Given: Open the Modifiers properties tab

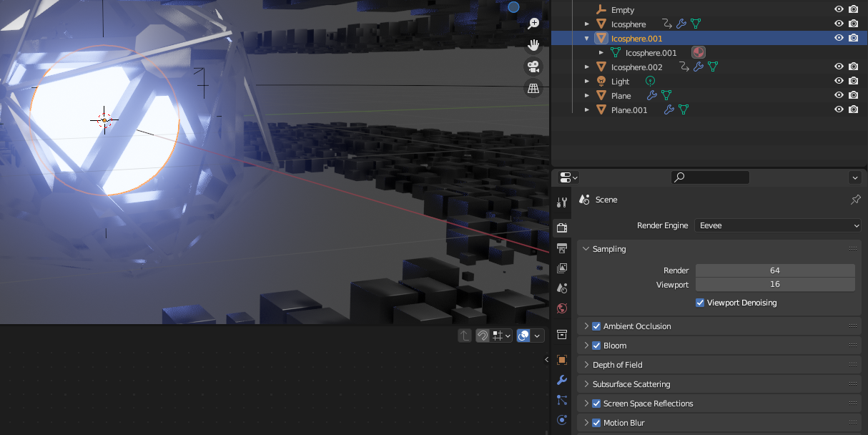Looking at the screenshot, I should pos(562,380).
